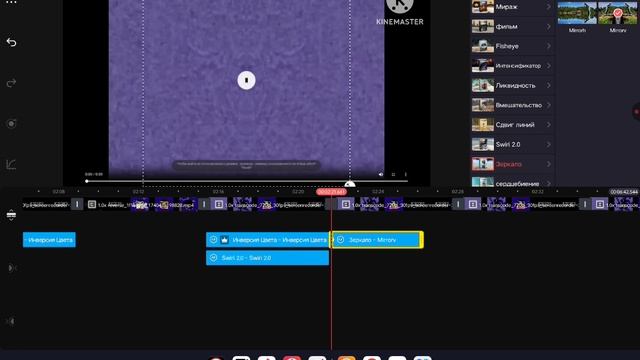Click the total duration 00:06:42.544 label
The image size is (640, 360).
point(624,192)
